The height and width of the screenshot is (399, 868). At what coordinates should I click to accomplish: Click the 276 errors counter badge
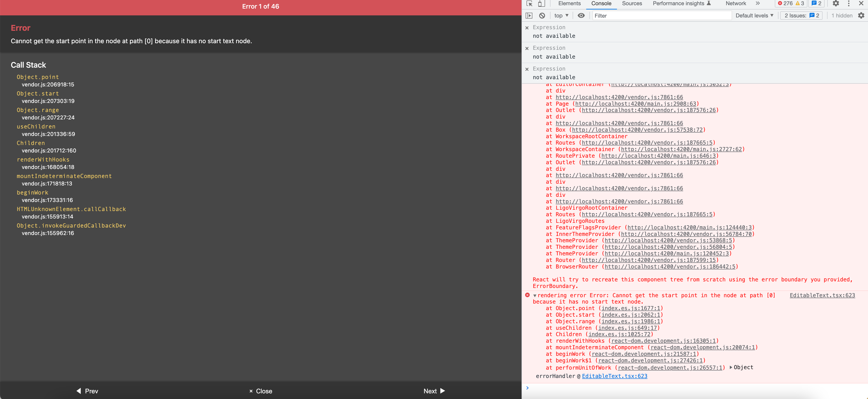click(785, 3)
